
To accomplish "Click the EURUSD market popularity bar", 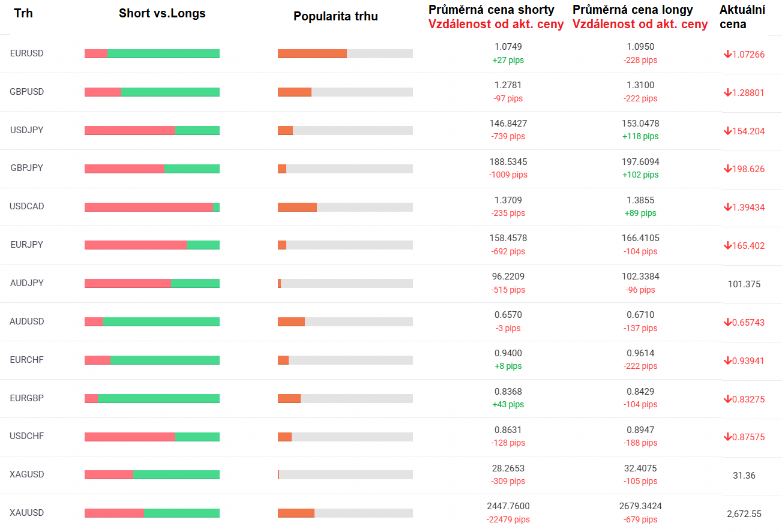I will point(345,53).
